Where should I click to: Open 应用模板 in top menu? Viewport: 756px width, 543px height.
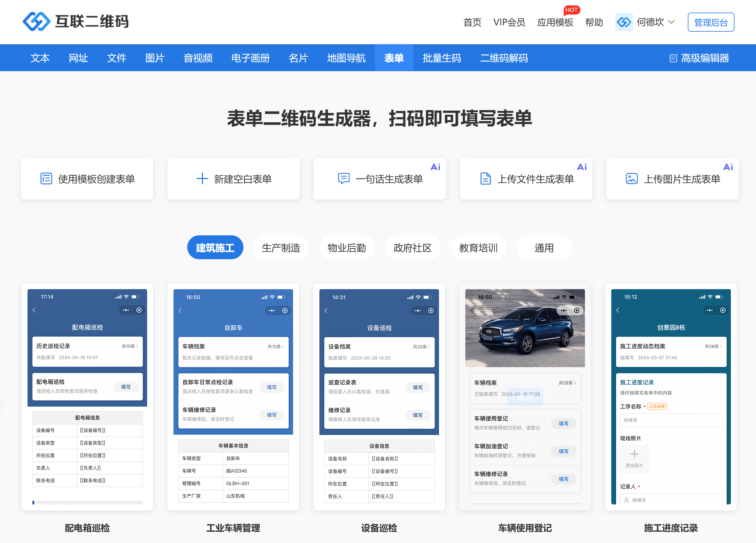coord(555,22)
